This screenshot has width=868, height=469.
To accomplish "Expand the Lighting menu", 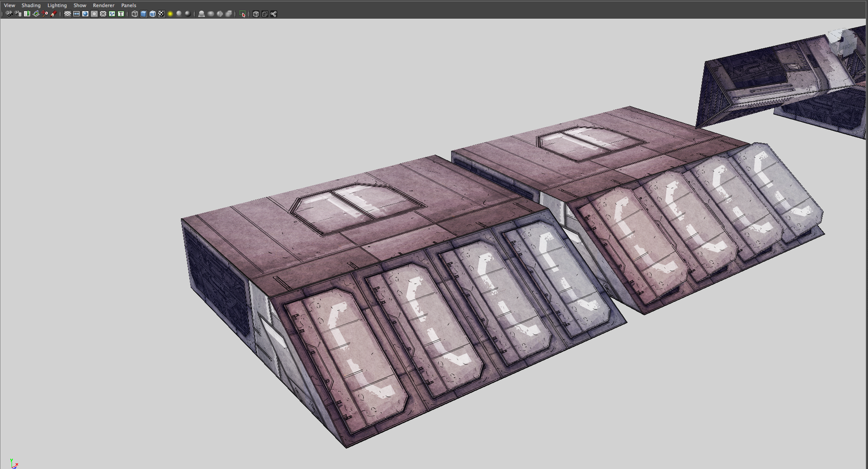I will [x=57, y=5].
